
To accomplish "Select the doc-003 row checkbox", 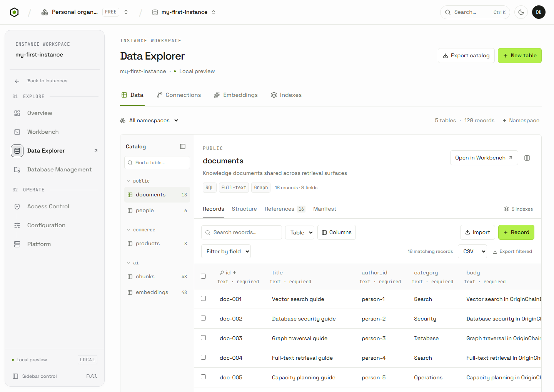I will point(204,338).
